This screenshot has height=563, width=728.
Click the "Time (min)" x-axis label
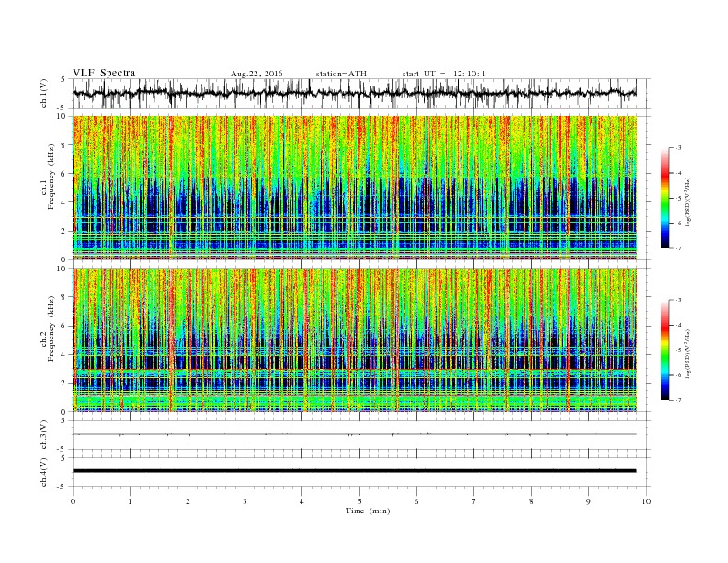(x=368, y=511)
